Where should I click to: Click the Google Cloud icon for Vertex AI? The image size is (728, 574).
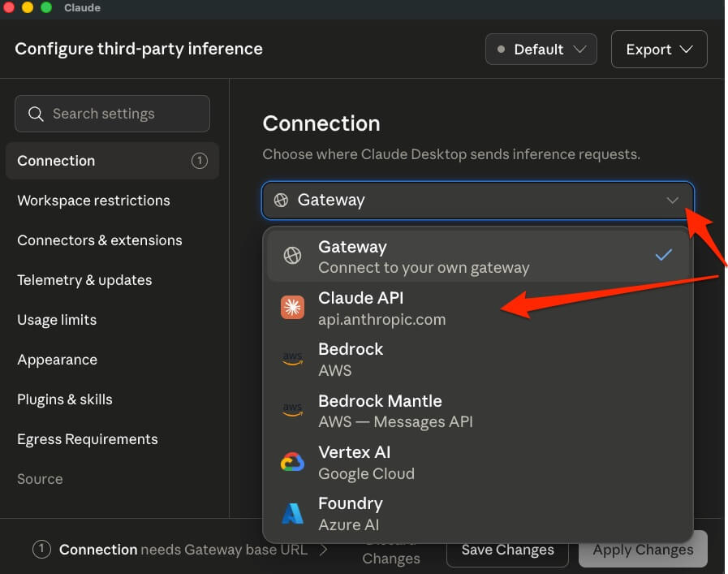pyautogui.click(x=292, y=462)
